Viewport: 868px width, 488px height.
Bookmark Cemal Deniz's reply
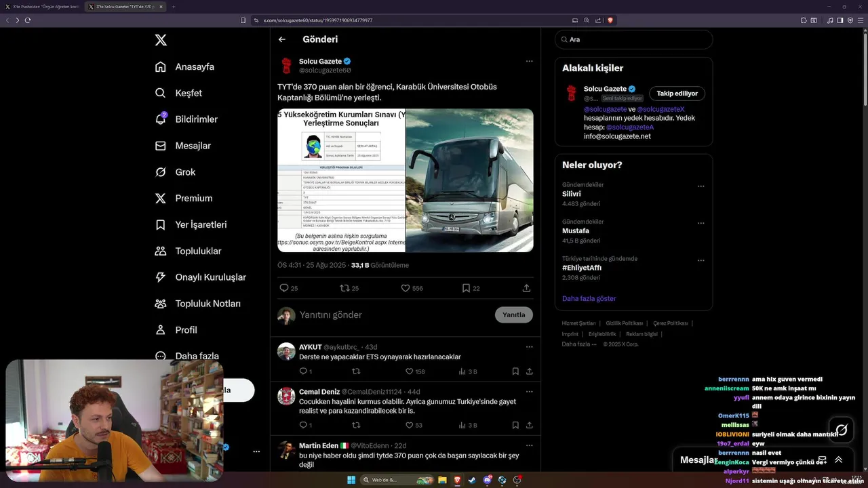pyautogui.click(x=515, y=426)
